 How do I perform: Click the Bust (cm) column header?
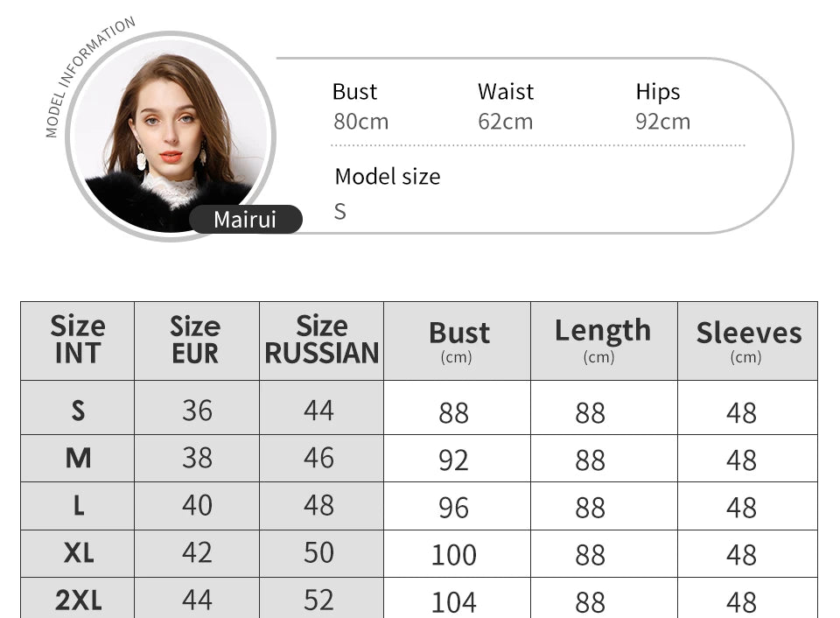pyautogui.click(x=457, y=341)
